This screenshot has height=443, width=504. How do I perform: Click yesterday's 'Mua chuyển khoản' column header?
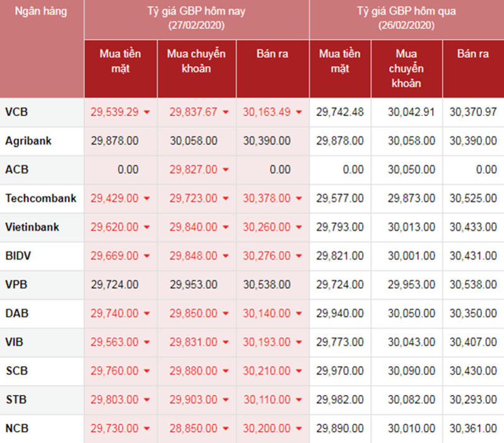click(406, 68)
